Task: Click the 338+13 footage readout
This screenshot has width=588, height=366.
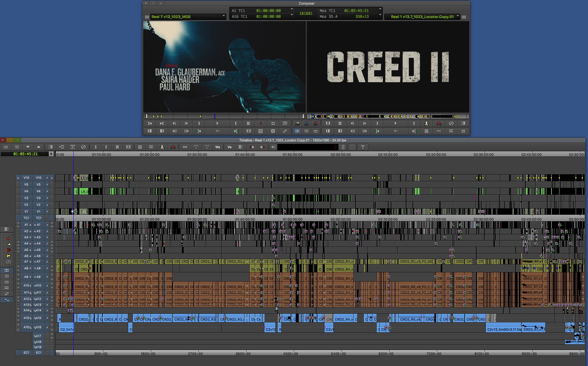Action: pos(362,17)
